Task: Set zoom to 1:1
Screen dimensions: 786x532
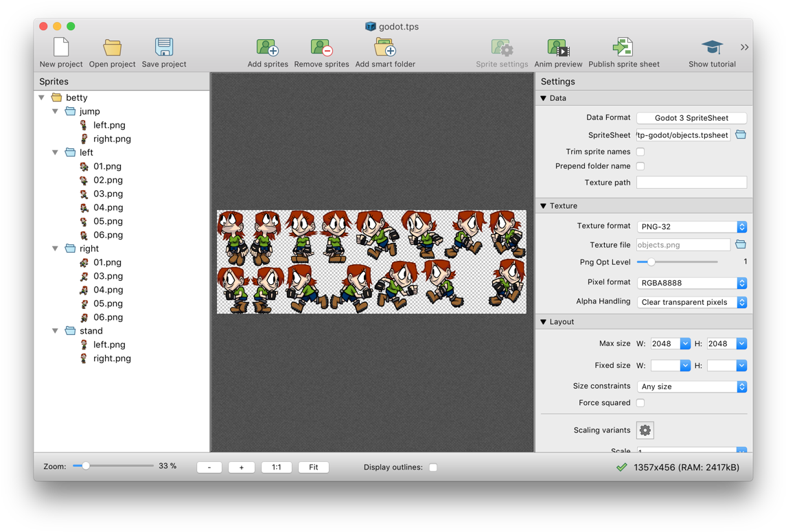Action: point(276,467)
